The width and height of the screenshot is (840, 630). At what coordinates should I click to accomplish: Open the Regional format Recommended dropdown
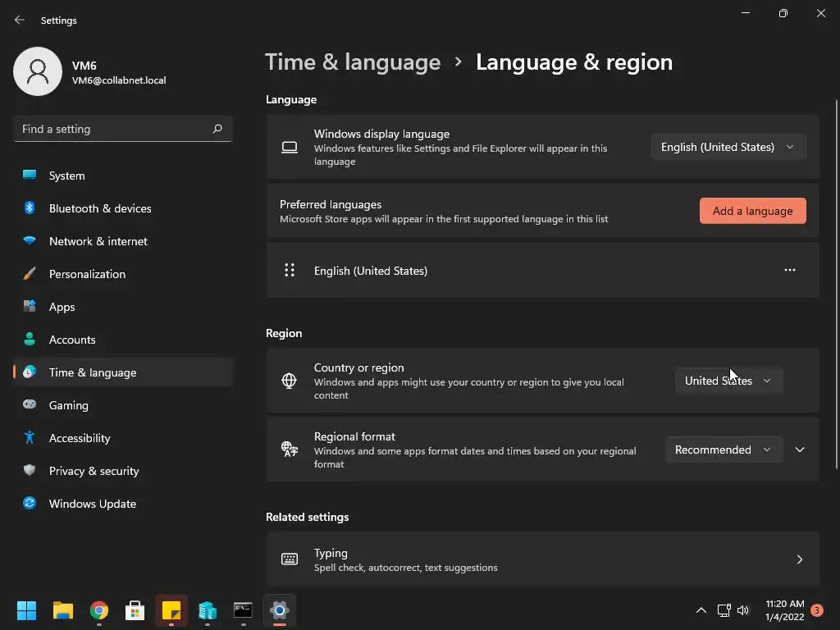724,450
